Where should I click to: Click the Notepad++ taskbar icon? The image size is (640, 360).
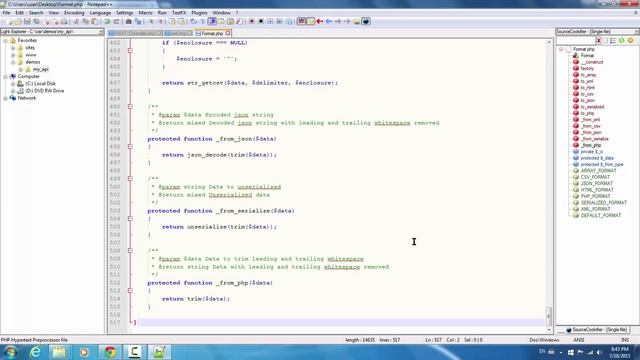[159, 352]
